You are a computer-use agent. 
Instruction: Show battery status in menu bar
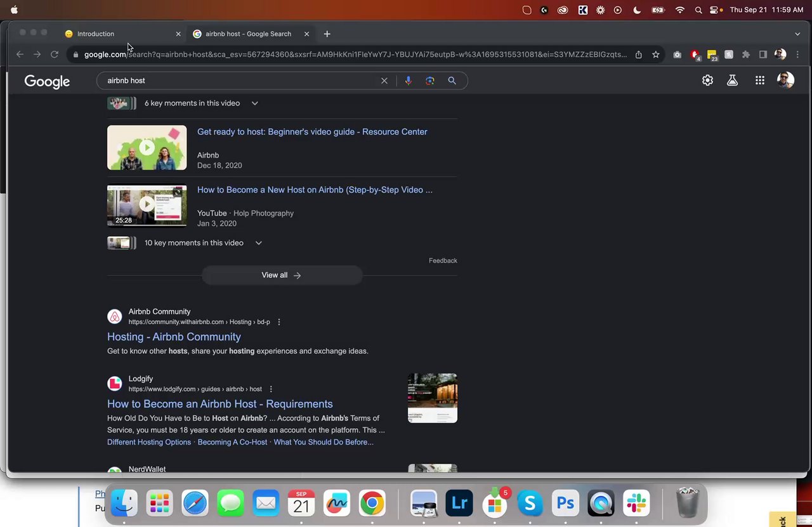tap(658, 10)
